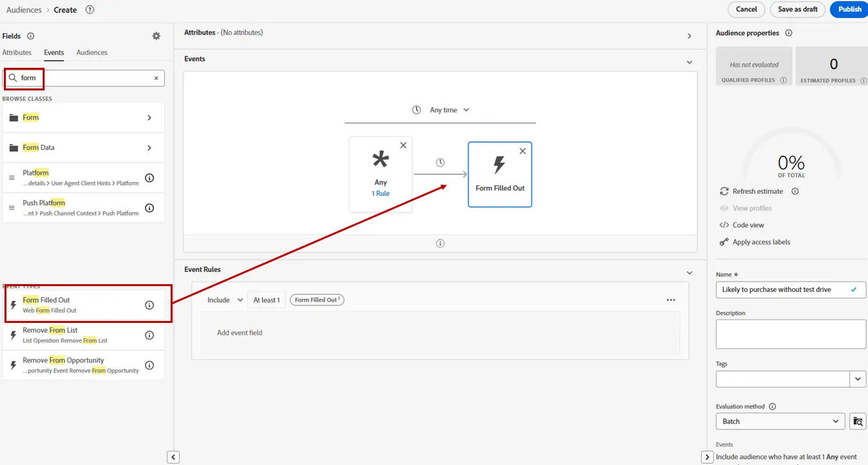Image resolution: width=868 pixels, height=465 pixels.
Task: Click the Description text box
Action: tap(790, 334)
